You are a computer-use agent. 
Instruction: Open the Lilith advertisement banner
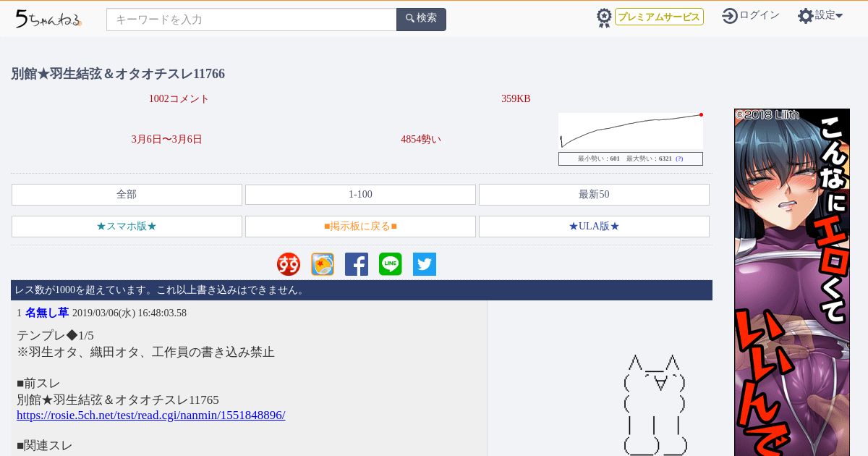coord(792,282)
